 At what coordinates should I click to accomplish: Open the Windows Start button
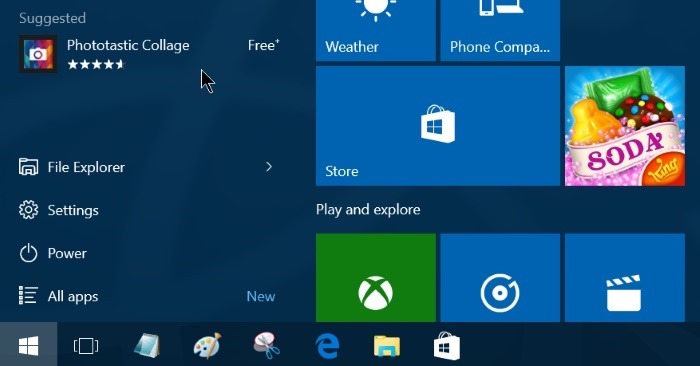(x=29, y=345)
